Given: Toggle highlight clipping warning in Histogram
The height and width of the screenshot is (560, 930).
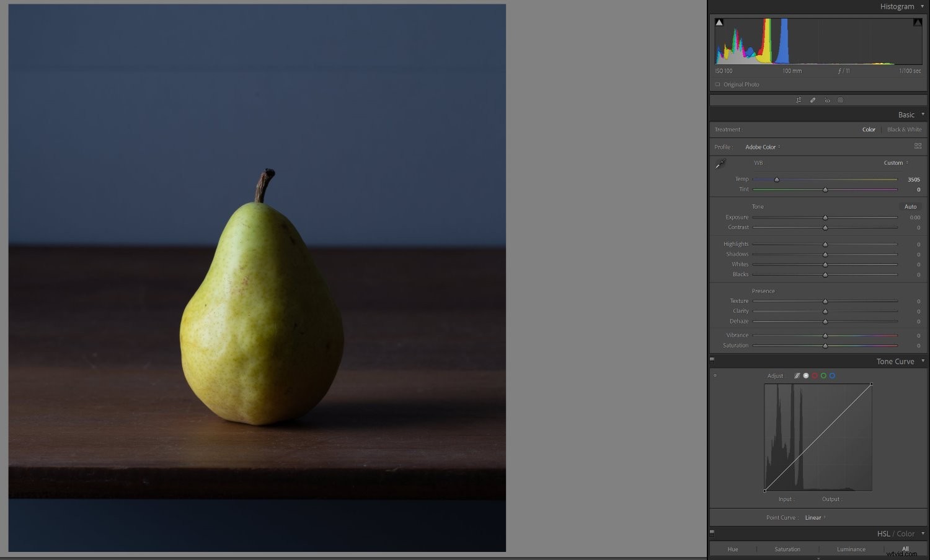Looking at the screenshot, I should [918, 21].
